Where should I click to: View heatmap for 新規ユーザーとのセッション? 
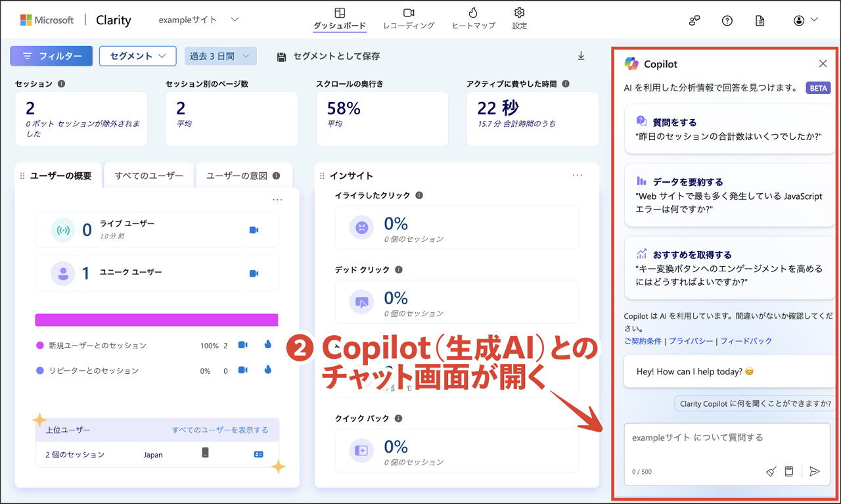(268, 345)
